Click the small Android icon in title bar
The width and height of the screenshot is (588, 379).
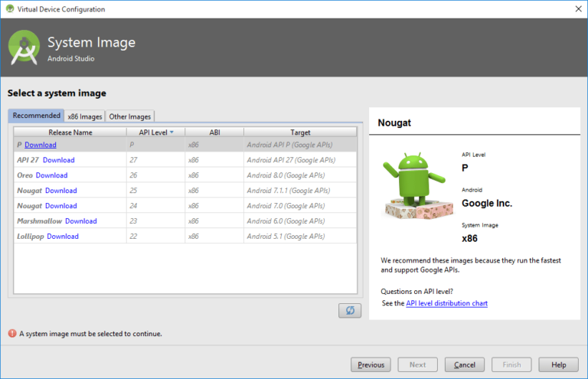tap(10, 8)
